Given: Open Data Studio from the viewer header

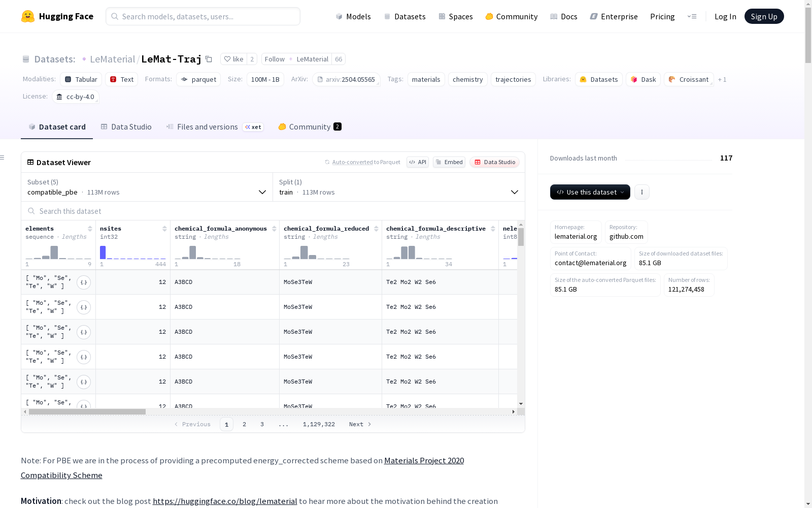Looking at the screenshot, I should (495, 162).
